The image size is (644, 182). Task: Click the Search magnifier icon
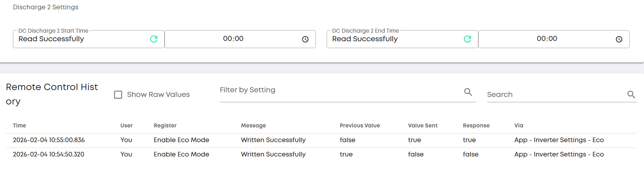coord(631,94)
